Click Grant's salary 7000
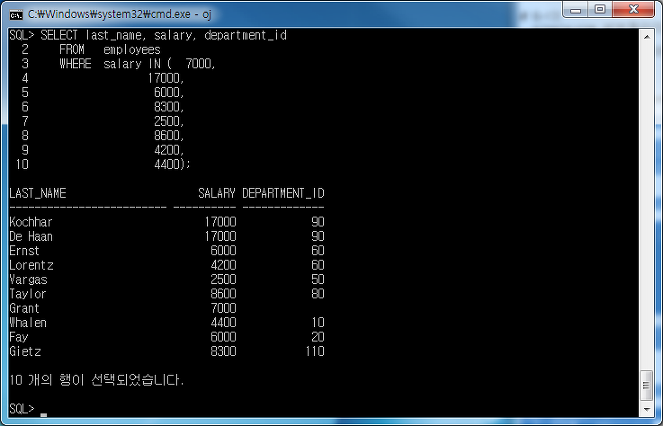The width and height of the screenshot is (663, 426). click(x=223, y=309)
